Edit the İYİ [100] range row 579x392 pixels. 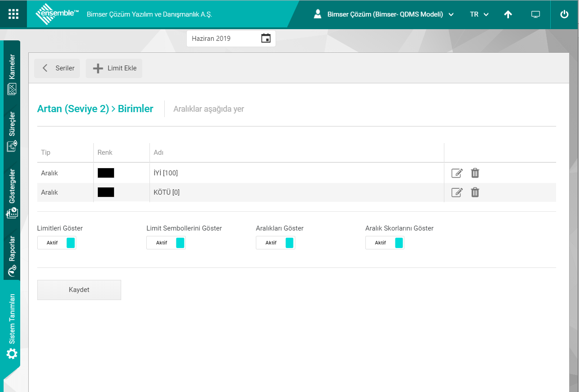456,173
